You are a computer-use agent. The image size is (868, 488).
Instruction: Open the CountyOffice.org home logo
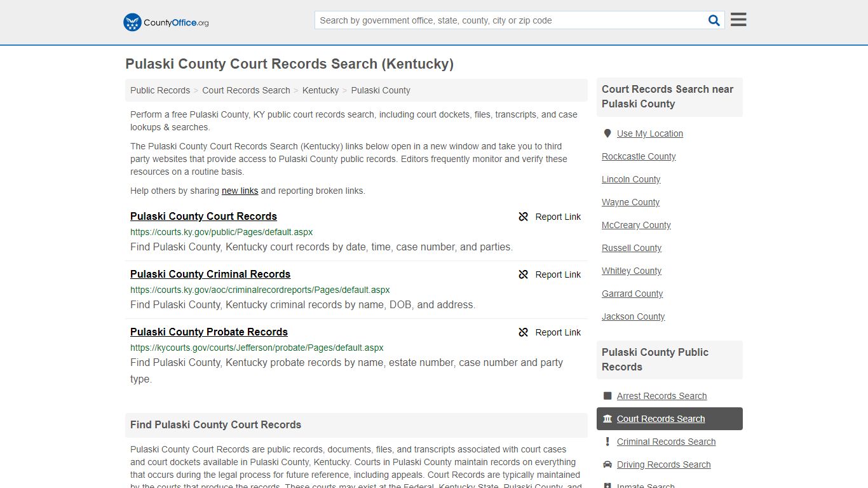[166, 22]
